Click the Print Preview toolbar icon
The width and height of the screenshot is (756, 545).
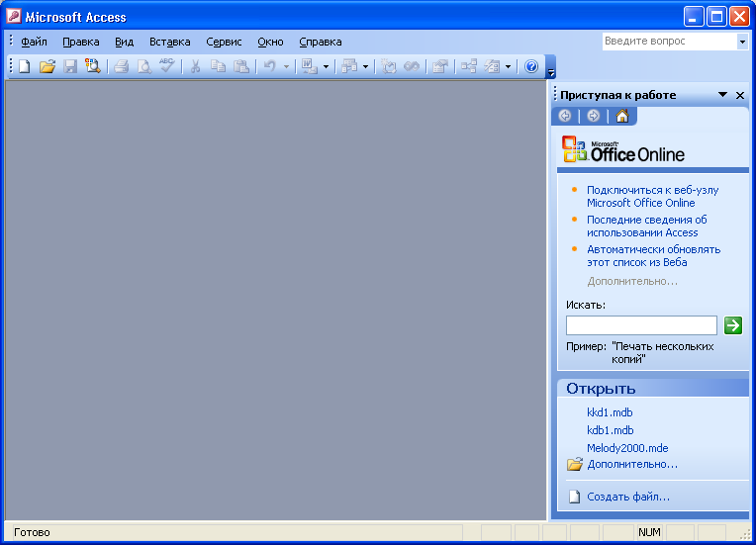click(143, 66)
